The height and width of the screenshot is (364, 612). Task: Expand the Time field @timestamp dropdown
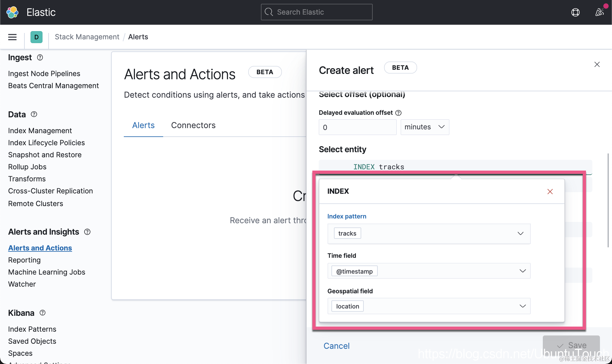[522, 271]
